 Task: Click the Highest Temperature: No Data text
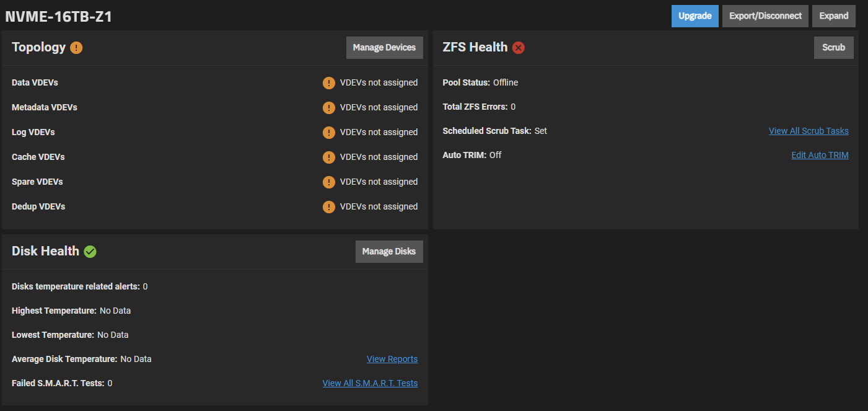pyautogui.click(x=71, y=311)
